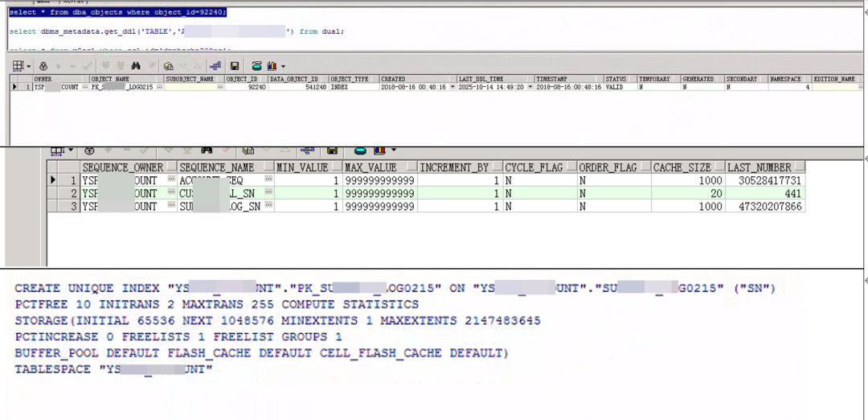Click the ellipsis button in the OWNER cell

tap(85, 88)
